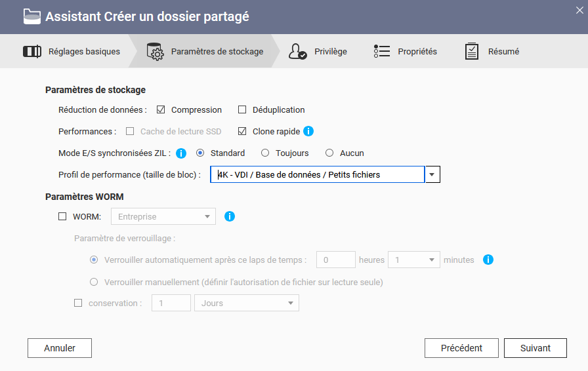Expand the performance profile block size dropdown
The height and width of the screenshot is (371, 588).
point(432,174)
